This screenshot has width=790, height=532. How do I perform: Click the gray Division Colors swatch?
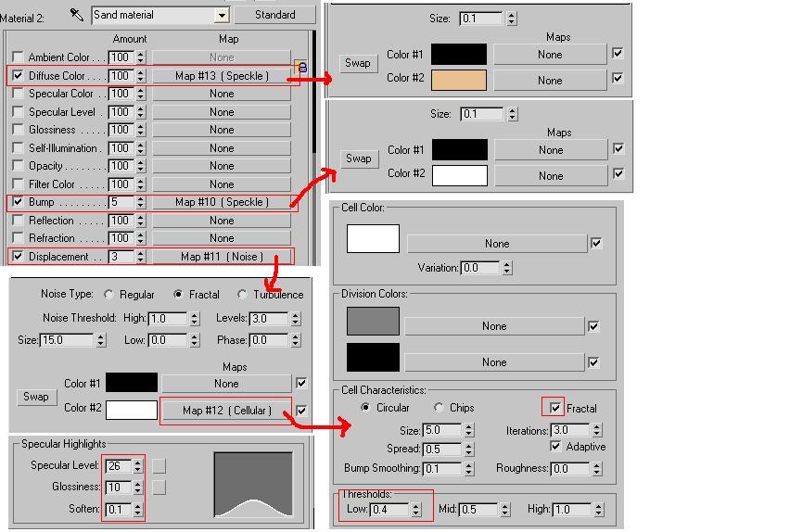(x=373, y=322)
